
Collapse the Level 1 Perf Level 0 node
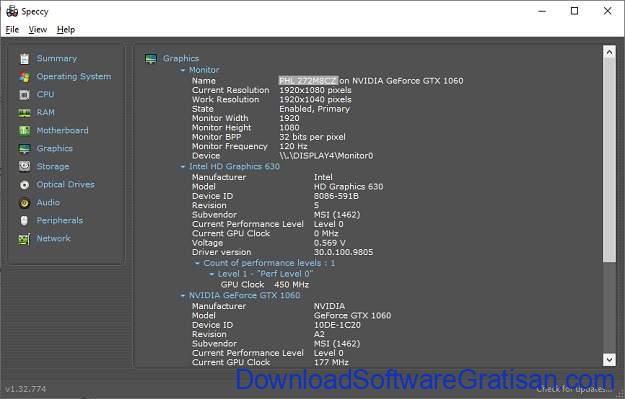212,274
